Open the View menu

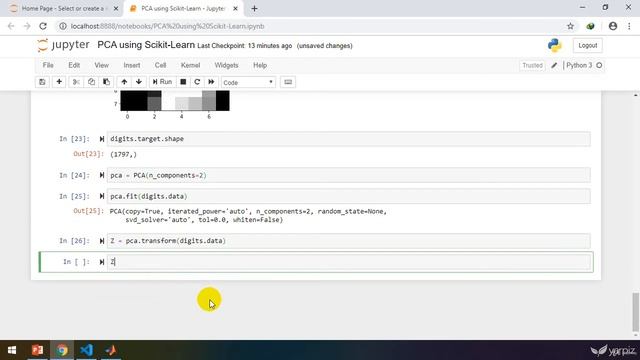[102, 65]
